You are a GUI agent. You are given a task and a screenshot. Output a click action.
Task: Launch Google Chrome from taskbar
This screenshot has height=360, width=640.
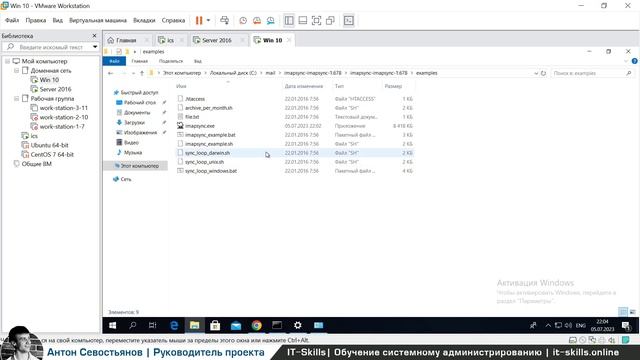(256, 325)
